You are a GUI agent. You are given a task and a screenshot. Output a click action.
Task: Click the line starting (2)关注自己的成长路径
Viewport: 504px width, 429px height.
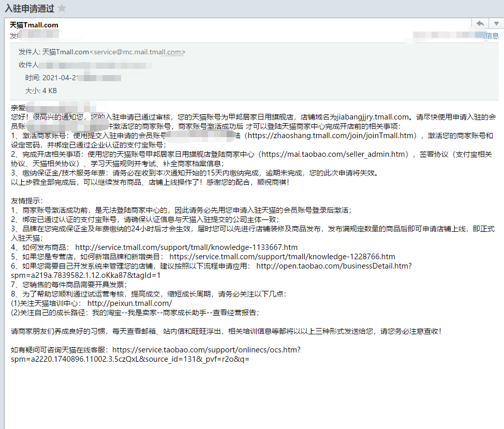(135, 313)
